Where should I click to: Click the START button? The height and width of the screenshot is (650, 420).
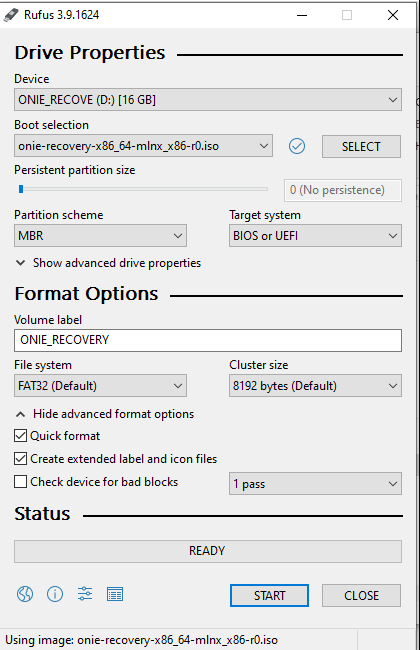click(269, 595)
